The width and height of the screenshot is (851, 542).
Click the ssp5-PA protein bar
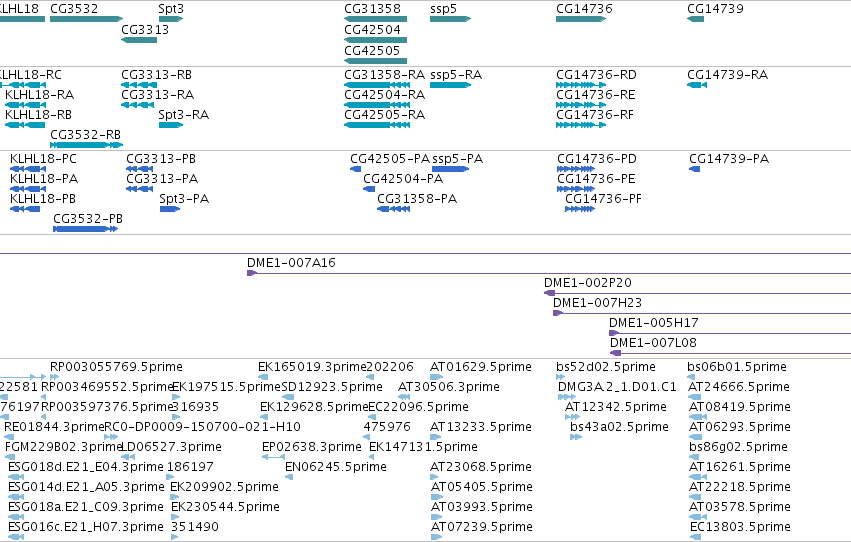(450, 169)
